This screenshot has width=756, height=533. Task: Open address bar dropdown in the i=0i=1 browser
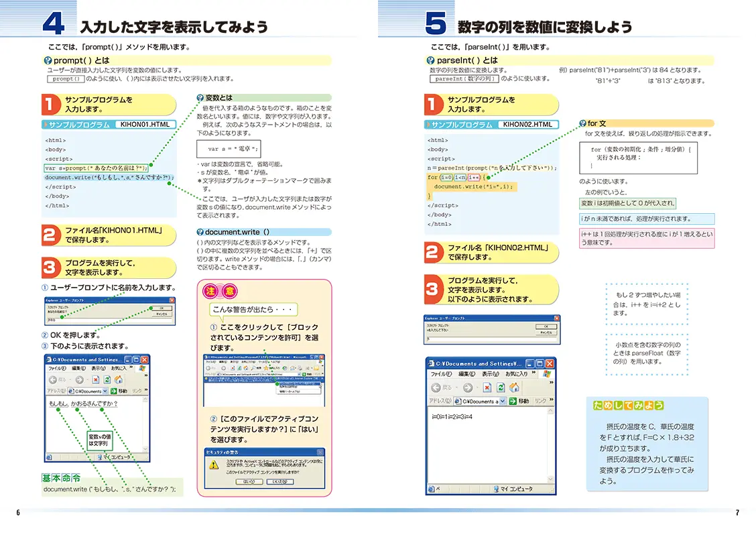(x=504, y=401)
